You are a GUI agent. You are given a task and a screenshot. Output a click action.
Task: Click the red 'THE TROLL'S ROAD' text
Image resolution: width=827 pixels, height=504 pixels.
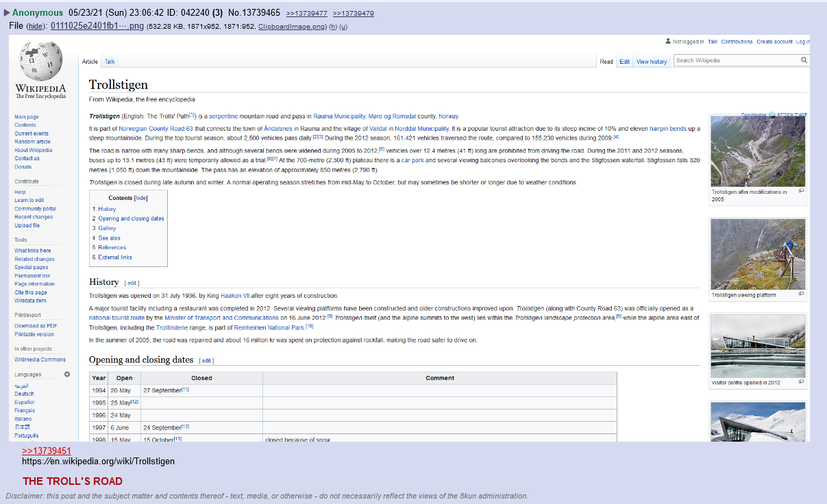click(x=73, y=481)
